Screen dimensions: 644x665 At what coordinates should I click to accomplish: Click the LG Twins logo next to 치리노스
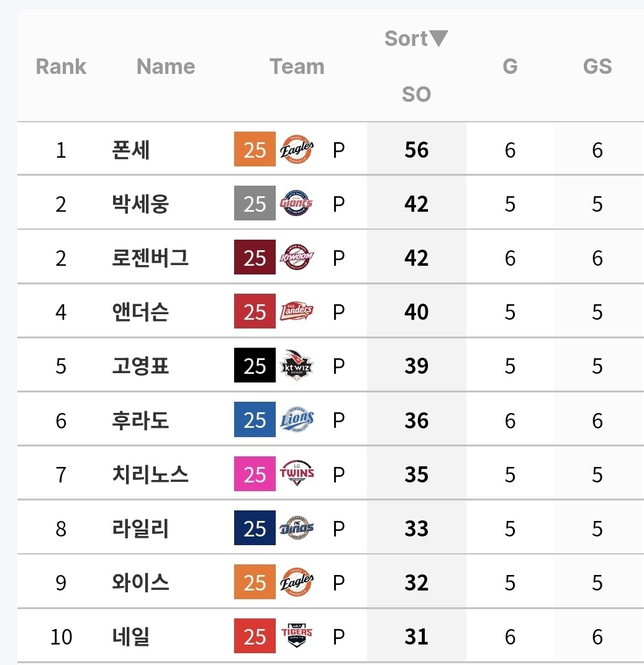(297, 473)
